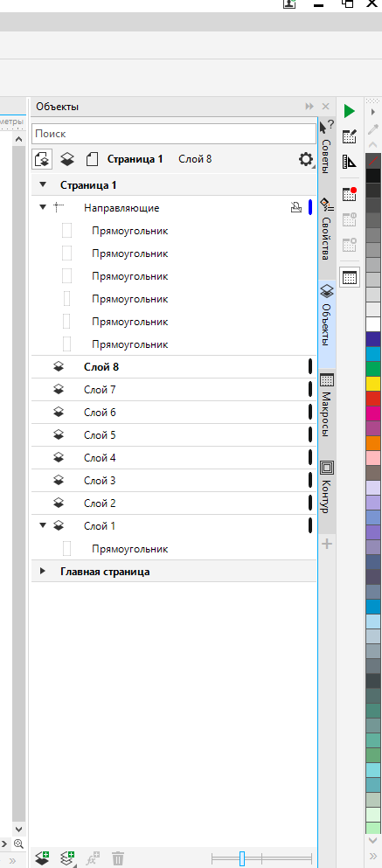Click the New Layer icon at panel bottom
Image resolution: width=382 pixels, height=868 pixels.
(42, 858)
